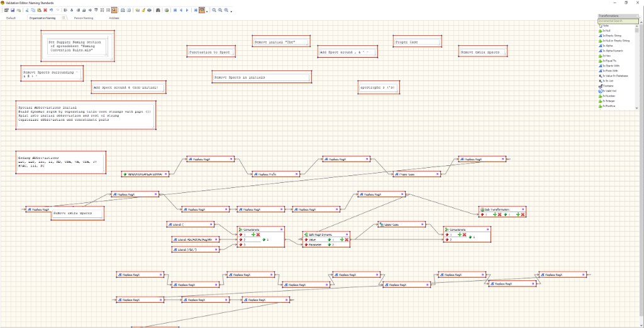The height and width of the screenshot is (328, 644).
Task: Select the 'Literal: (' node
Action: 191,224
